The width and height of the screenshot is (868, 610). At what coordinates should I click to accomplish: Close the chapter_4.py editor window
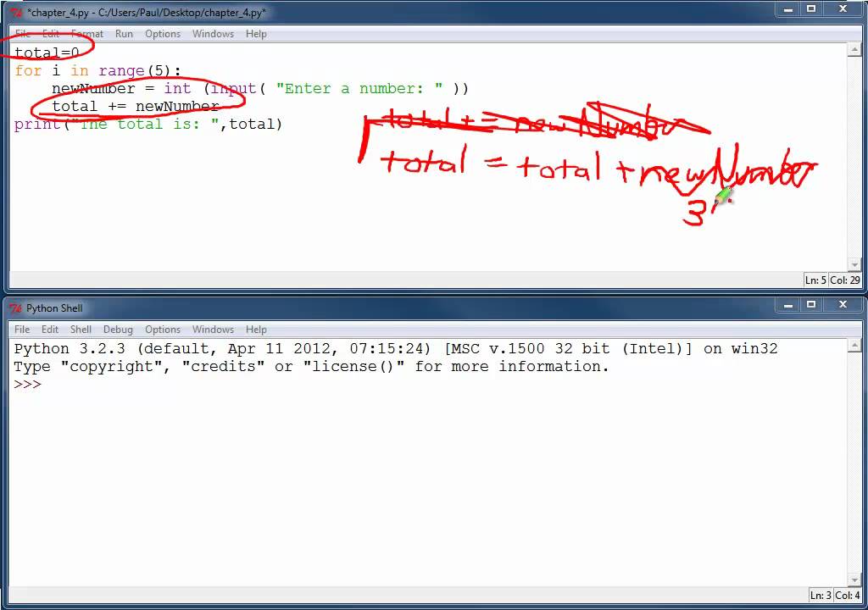(843, 9)
